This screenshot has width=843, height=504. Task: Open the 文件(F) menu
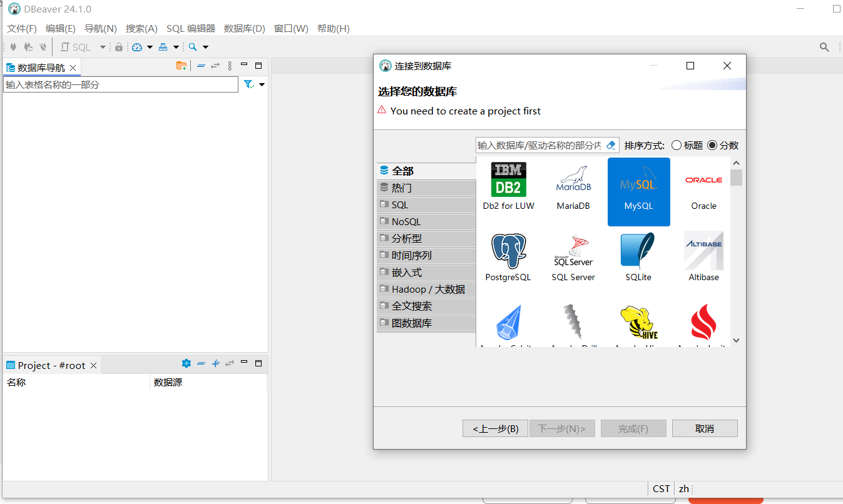click(x=22, y=29)
